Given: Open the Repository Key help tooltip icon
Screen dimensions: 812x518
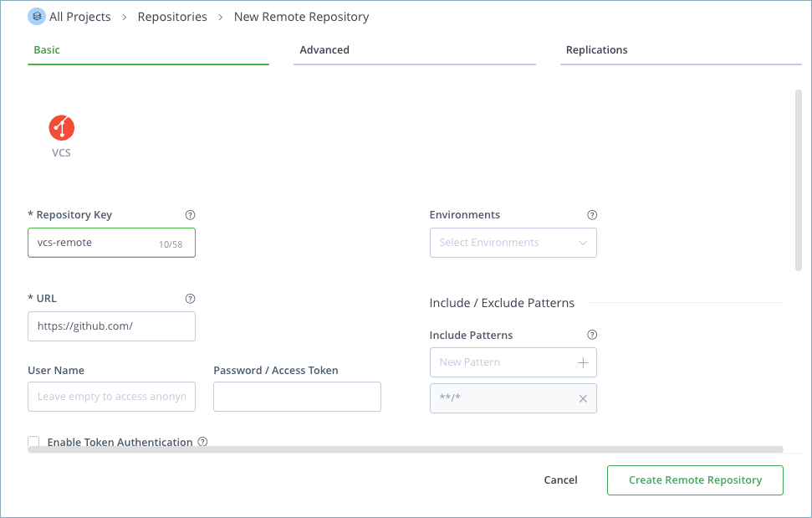Looking at the screenshot, I should 190,214.
